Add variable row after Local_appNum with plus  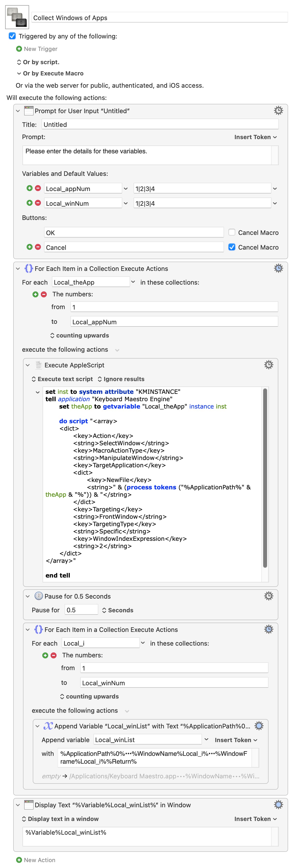click(x=30, y=188)
